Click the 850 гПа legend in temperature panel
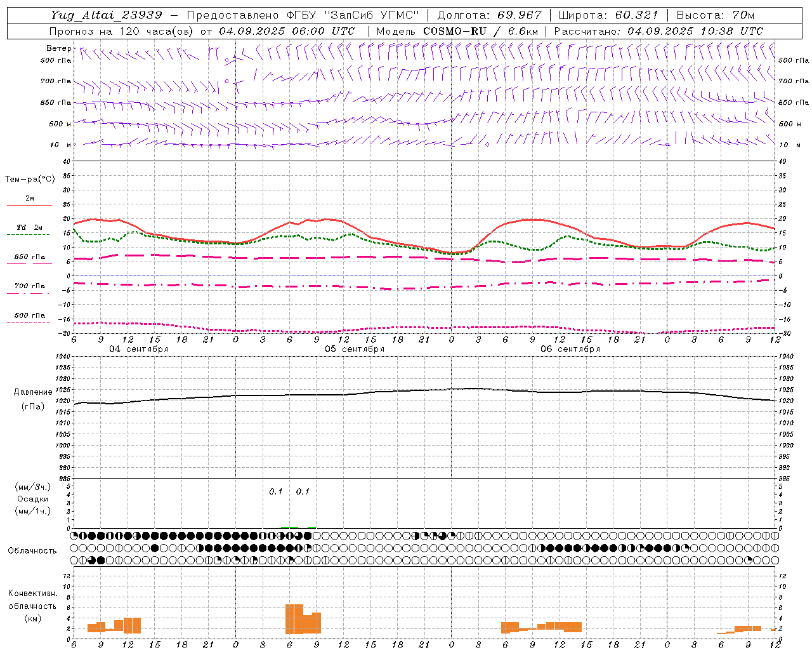812x650 pixels. point(30,257)
